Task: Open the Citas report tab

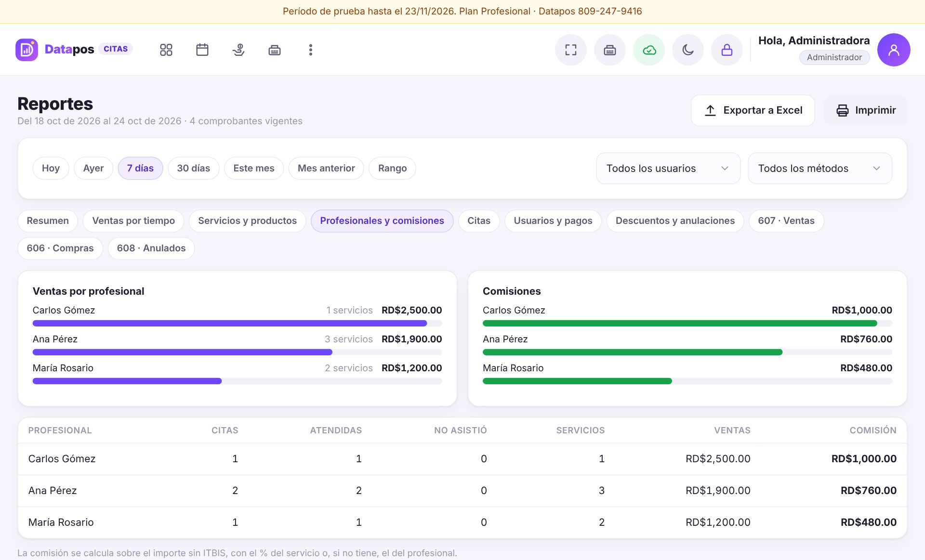Action: click(479, 221)
